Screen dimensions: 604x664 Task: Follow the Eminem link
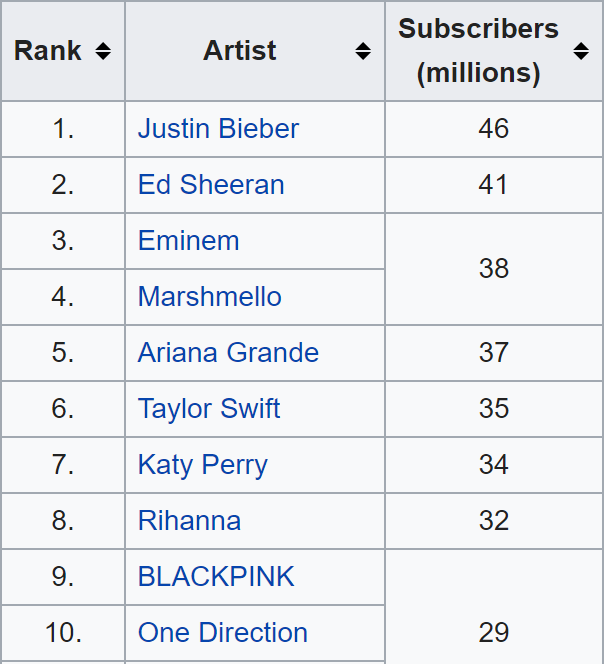(x=188, y=241)
